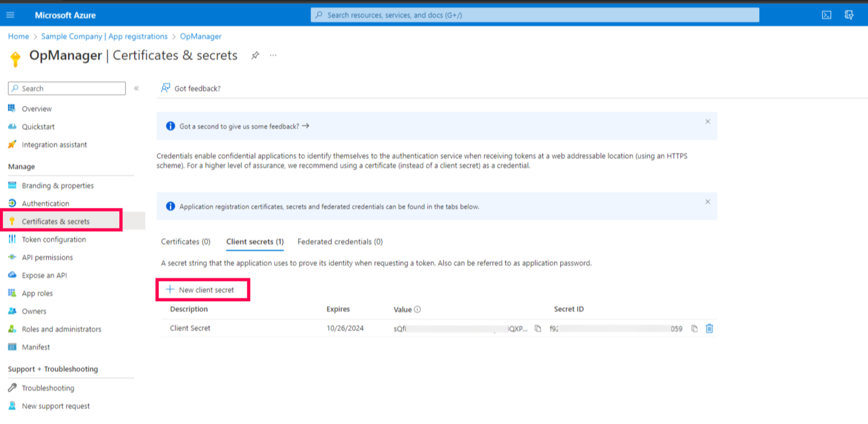868x424 pixels.
Task: Go to App roles
Action: (37, 293)
